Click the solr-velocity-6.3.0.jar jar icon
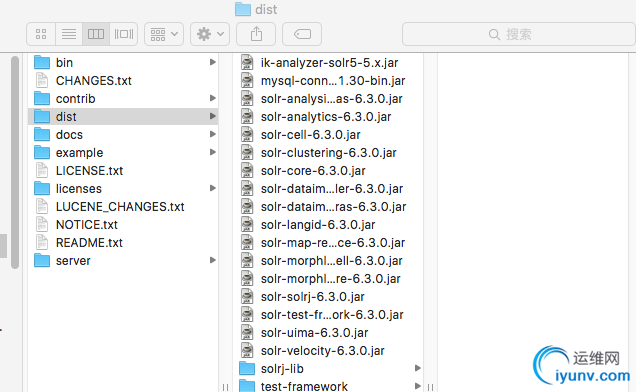 (x=247, y=350)
